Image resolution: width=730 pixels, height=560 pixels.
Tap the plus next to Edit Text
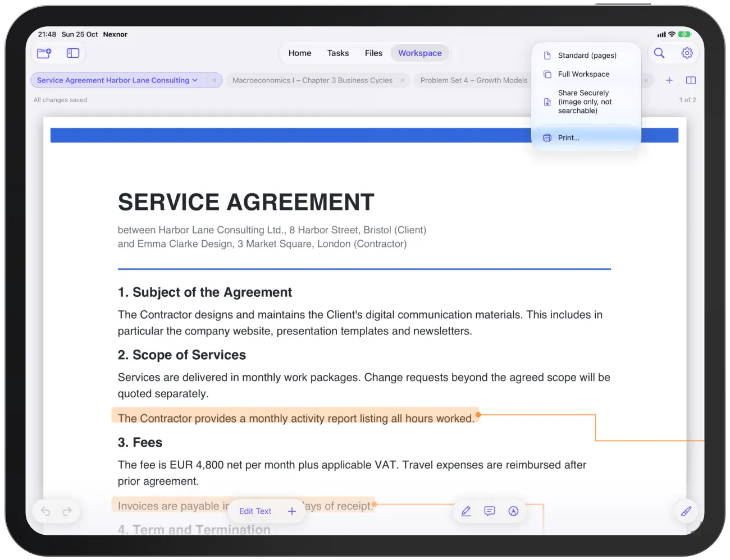click(x=292, y=511)
